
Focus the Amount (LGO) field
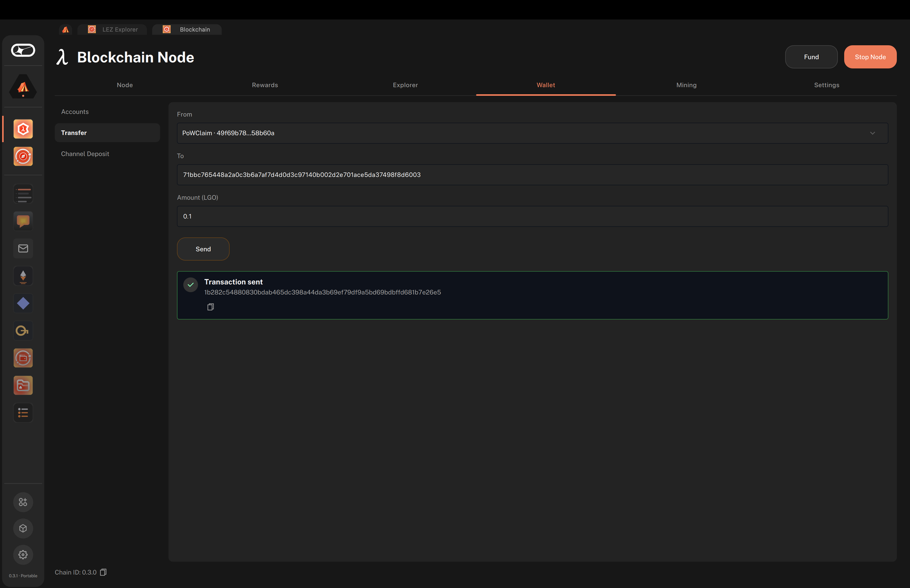(x=532, y=216)
